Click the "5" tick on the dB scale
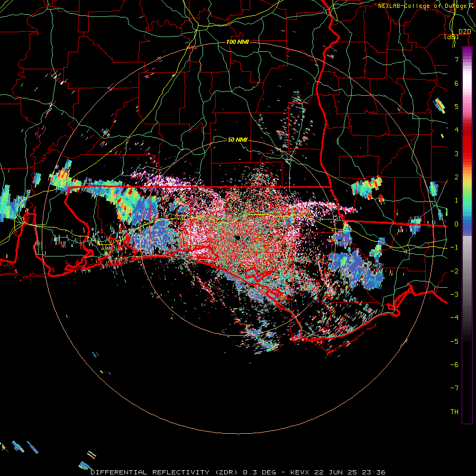The image size is (476, 476). [x=456, y=106]
